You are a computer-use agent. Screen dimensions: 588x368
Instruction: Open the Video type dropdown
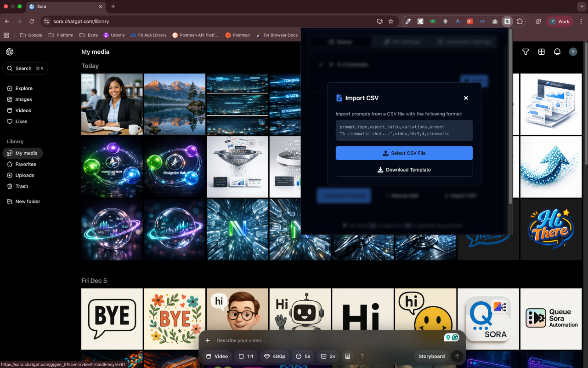[217, 356]
